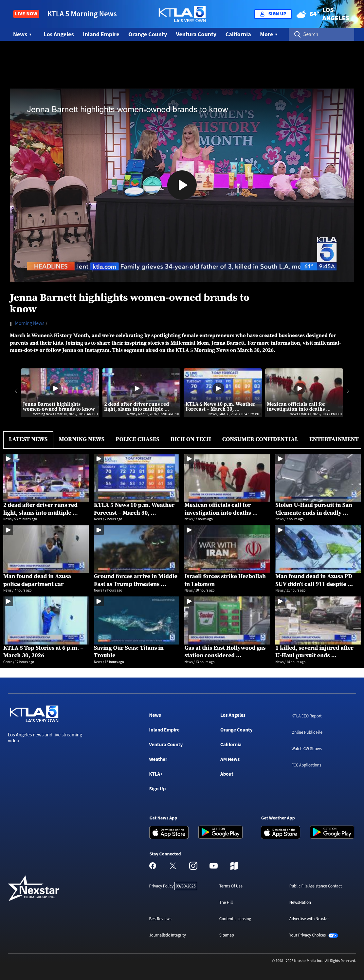The width and height of the screenshot is (364, 980).
Task: Open the Watch CW Shows link
Action: coord(306,749)
